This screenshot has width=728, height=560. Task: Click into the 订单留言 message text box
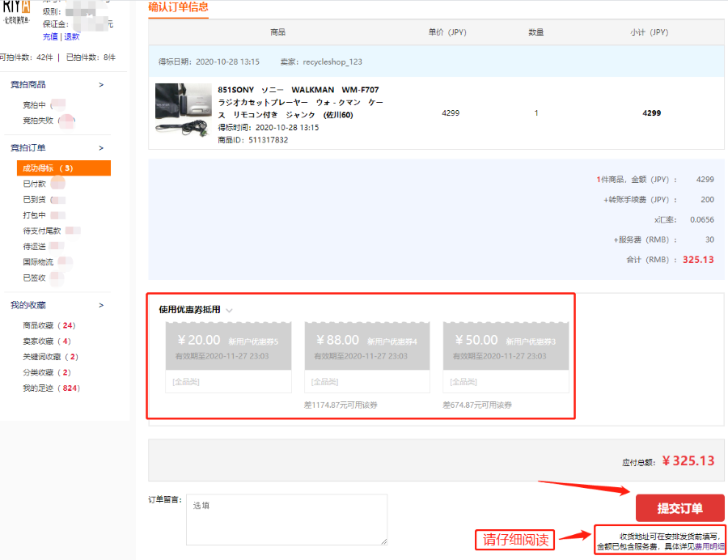point(286,520)
